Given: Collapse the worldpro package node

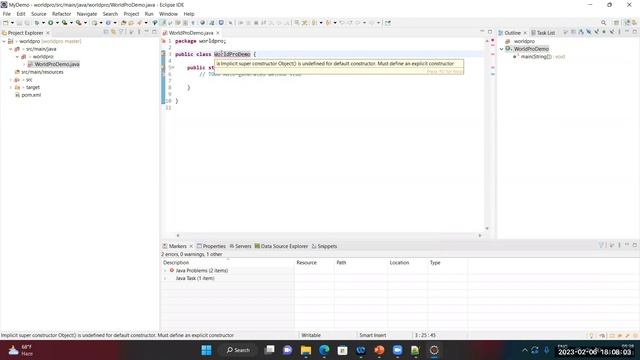Looking at the screenshot, I should (18, 57).
